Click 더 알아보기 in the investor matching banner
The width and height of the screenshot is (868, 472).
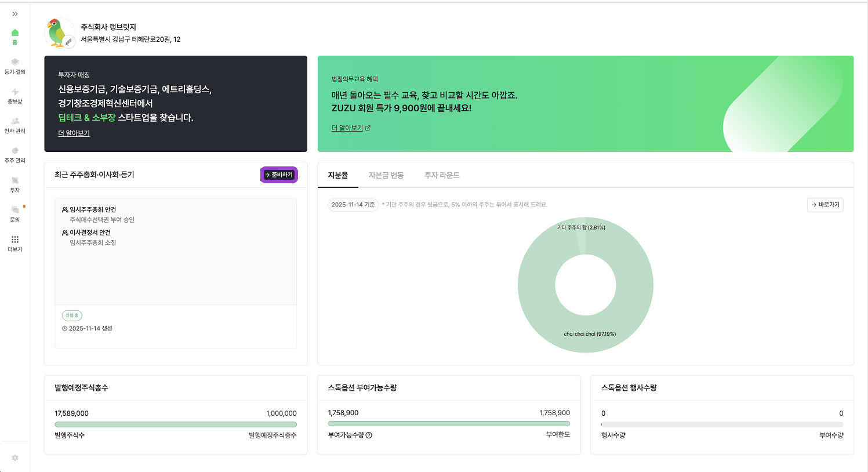click(73, 133)
